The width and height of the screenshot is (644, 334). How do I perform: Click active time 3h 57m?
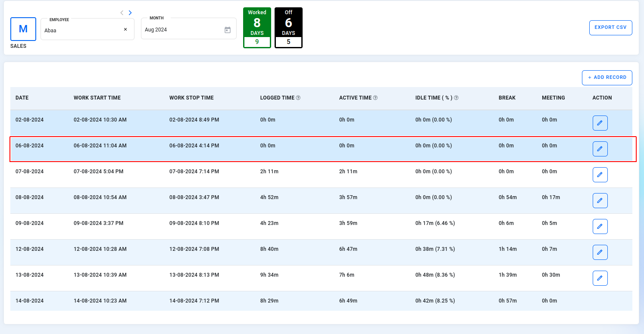[x=348, y=197]
